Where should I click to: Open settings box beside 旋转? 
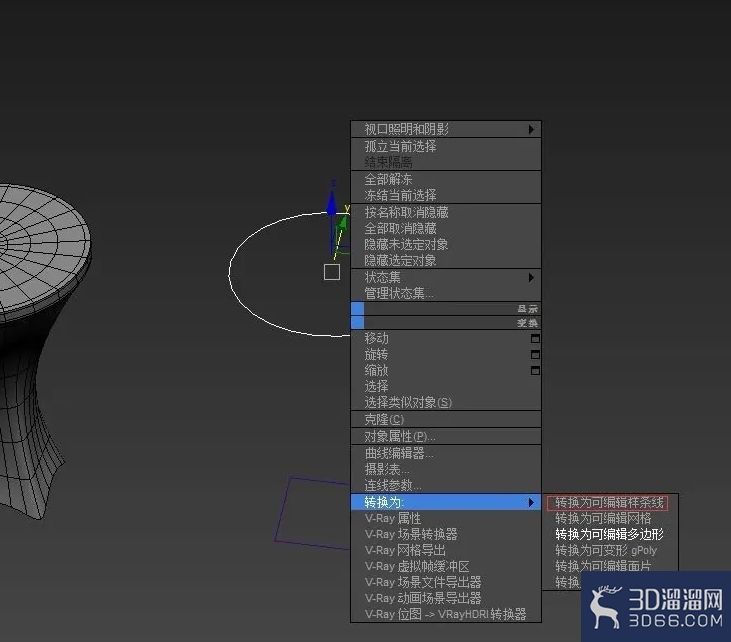click(x=535, y=354)
